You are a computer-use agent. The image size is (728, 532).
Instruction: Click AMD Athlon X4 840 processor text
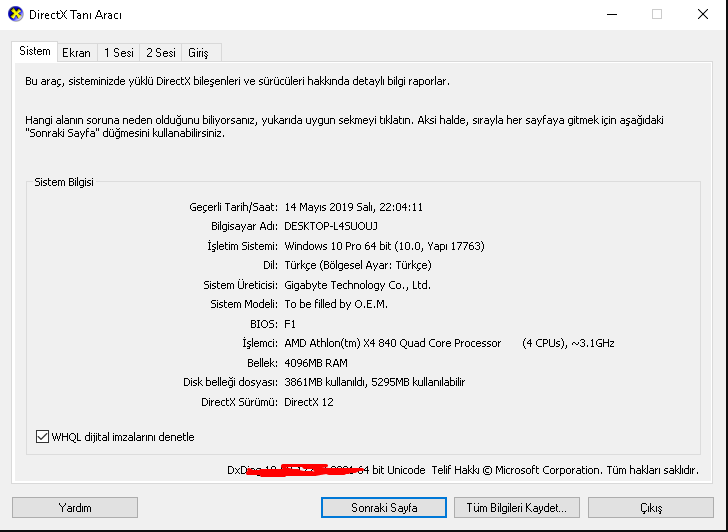click(393, 343)
